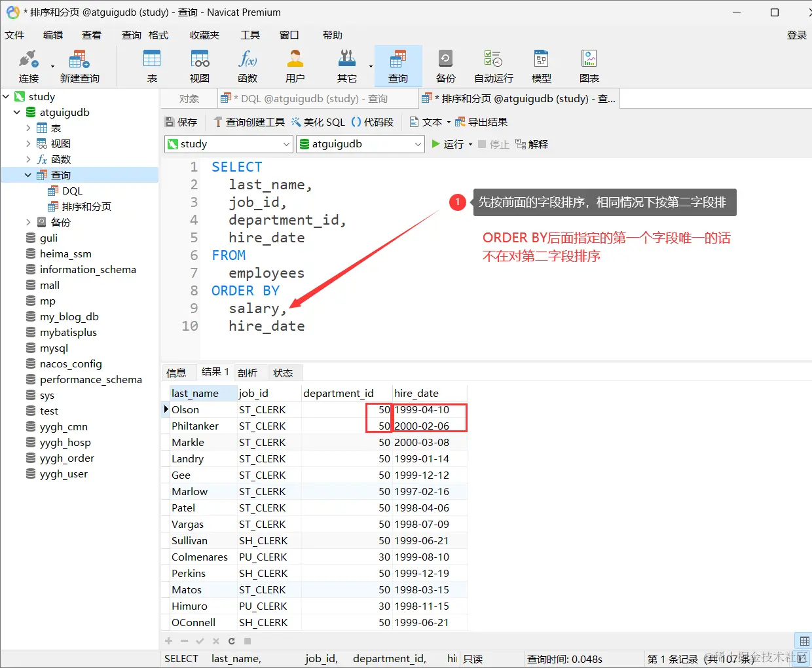Expand the 视图 node in the tree
Screen dimensions: 812x668
28,143
